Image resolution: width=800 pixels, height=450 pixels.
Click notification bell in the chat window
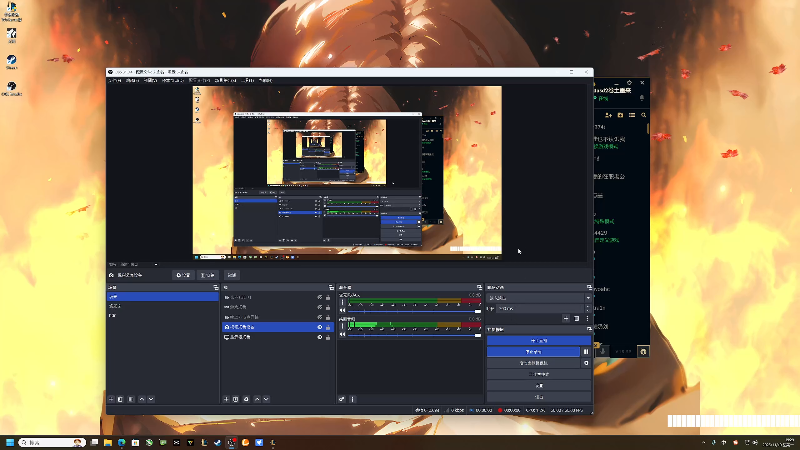point(642,97)
